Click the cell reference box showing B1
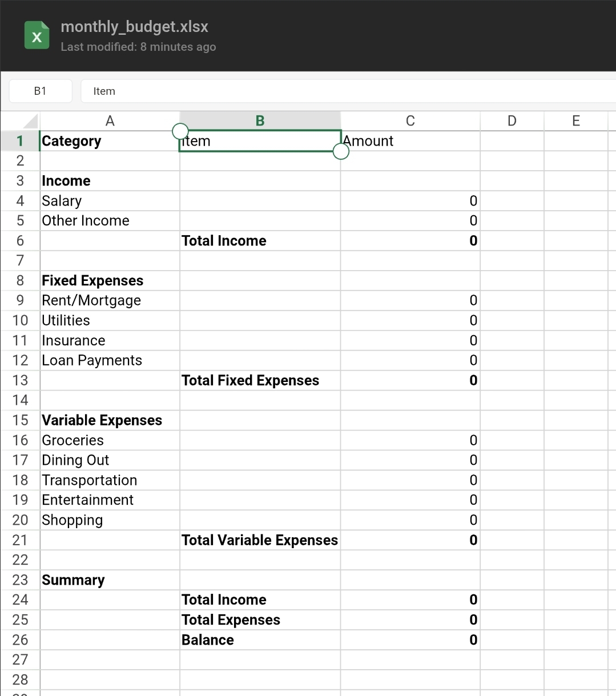Image resolution: width=616 pixels, height=696 pixels. (41, 91)
